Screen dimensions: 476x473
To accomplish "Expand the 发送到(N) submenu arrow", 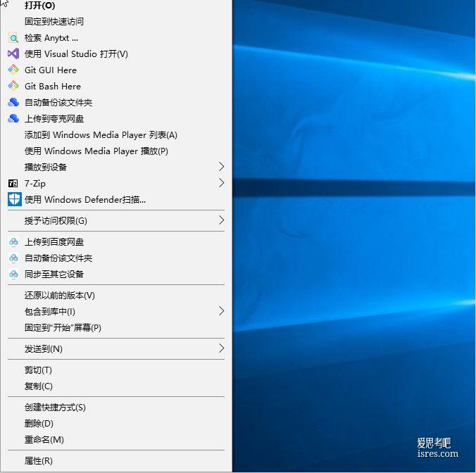I will click(221, 348).
